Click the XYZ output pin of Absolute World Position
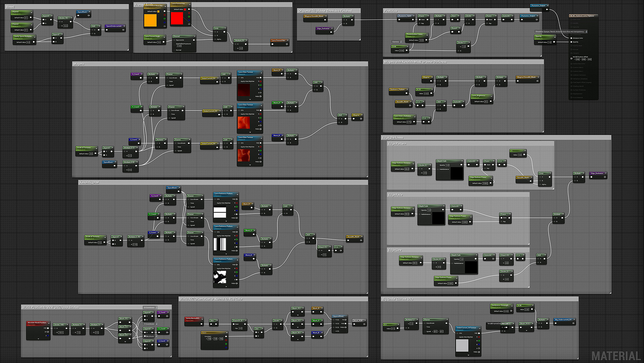 (49, 328)
